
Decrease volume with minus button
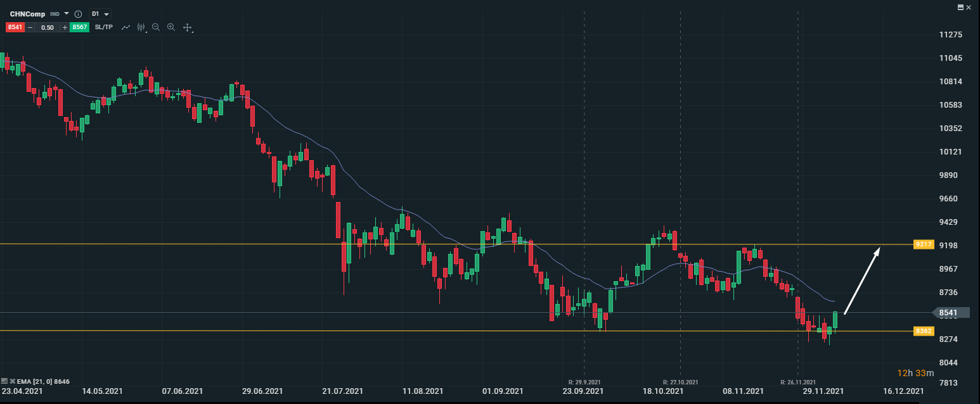click(30, 27)
